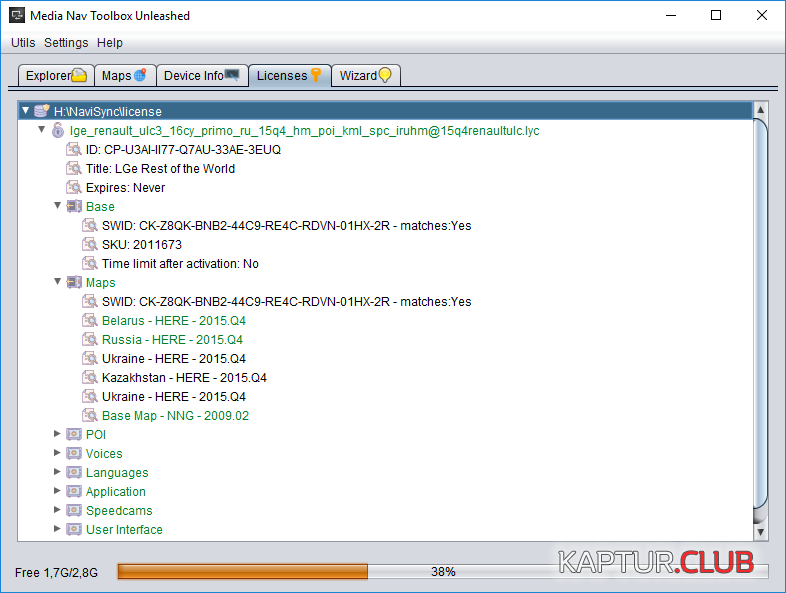This screenshot has height=593, width=786.
Task: Click the icon beside Time limit after activation
Action: coord(90,264)
